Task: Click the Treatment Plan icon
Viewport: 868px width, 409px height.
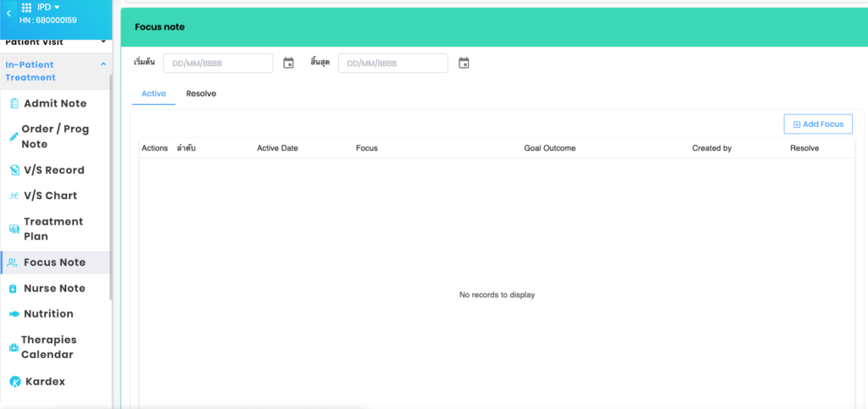Action: (x=14, y=229)
